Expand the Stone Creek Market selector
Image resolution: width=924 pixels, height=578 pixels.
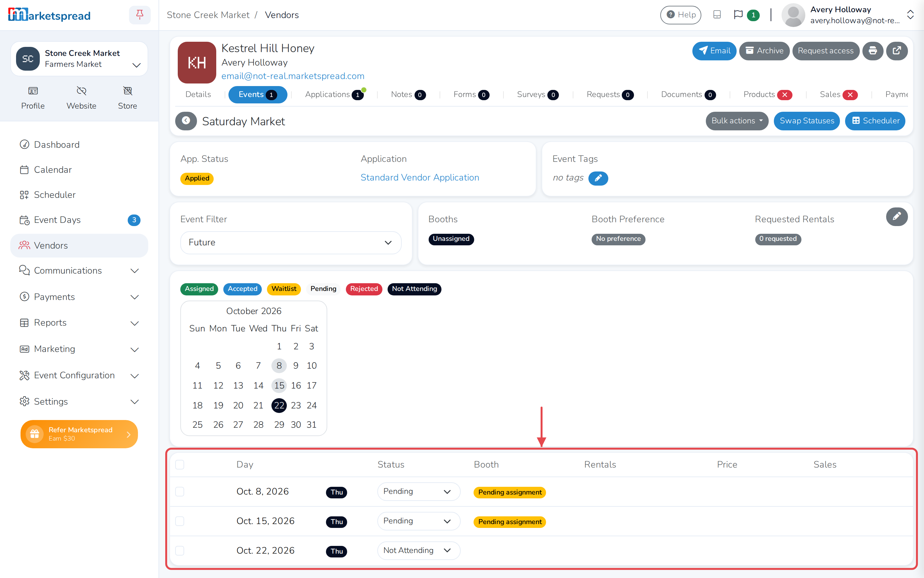pos(79,58)
